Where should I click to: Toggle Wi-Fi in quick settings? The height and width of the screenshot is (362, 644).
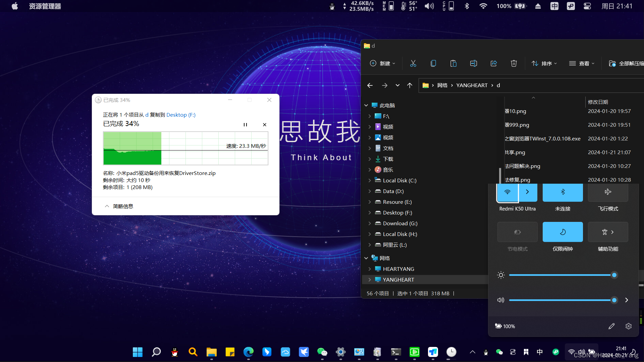pos(507,192)
